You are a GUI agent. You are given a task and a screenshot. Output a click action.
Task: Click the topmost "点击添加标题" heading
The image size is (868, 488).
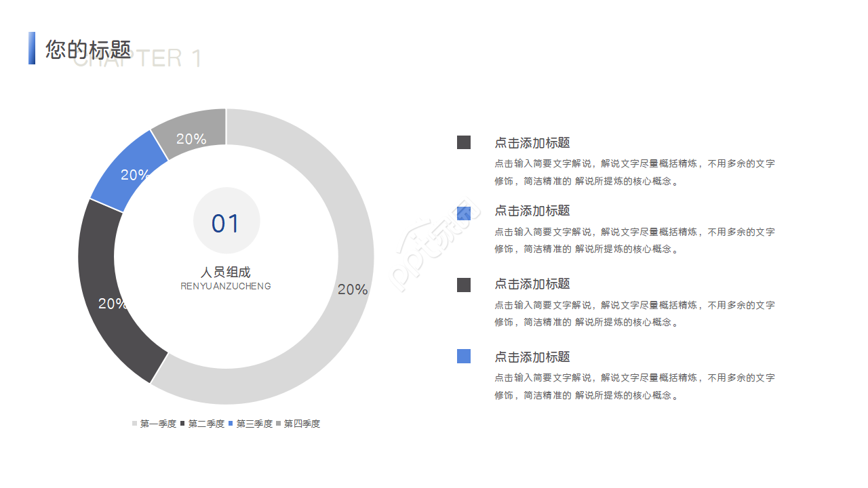pyautogui.click(x=532, y=143)
